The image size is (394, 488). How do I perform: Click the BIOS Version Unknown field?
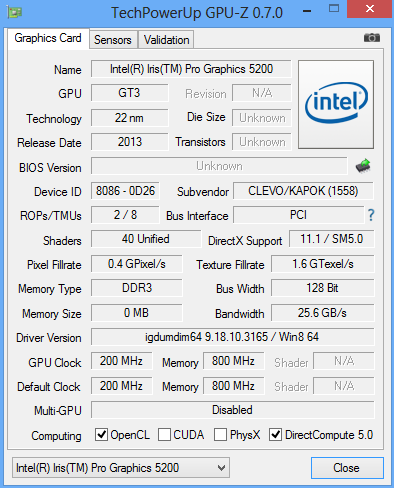pyautogui.click(x=219, y=166)
